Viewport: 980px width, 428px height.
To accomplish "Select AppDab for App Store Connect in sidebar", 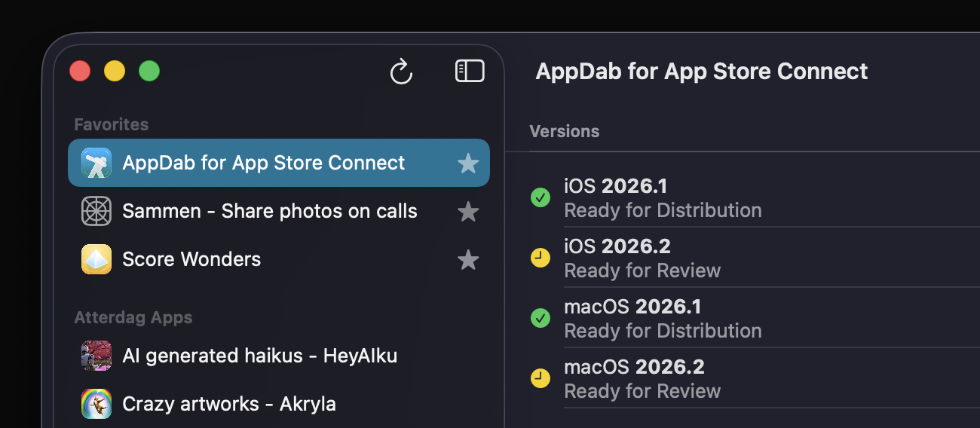I will 279,163.
